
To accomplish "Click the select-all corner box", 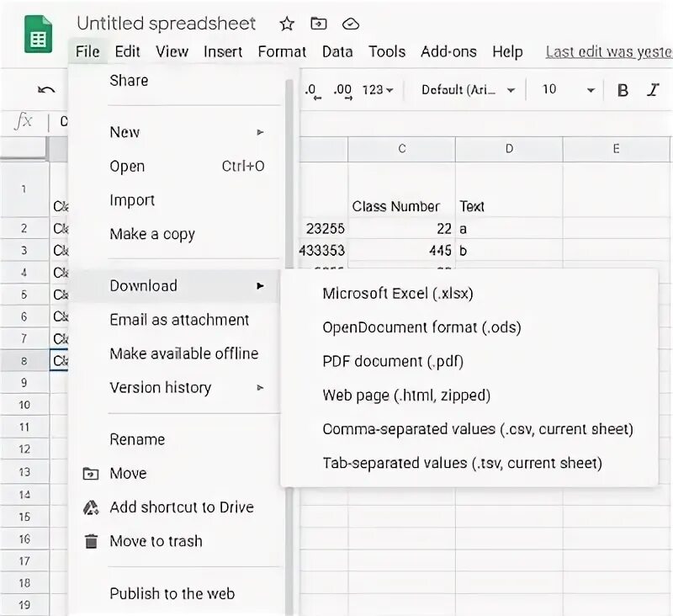I will pos(24,149).
